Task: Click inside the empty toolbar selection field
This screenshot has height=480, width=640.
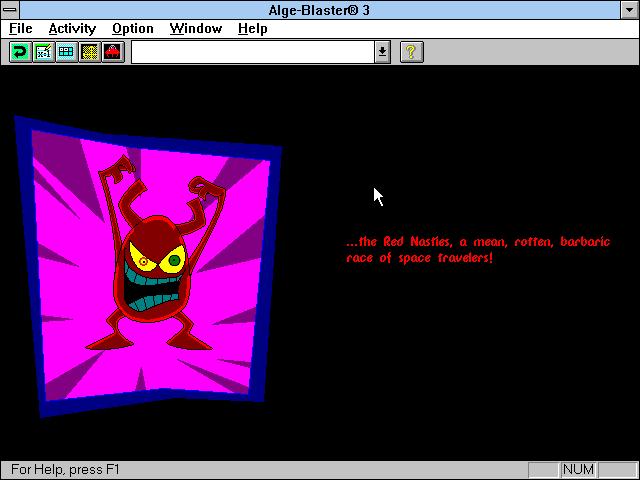Action: coord(253,52)
